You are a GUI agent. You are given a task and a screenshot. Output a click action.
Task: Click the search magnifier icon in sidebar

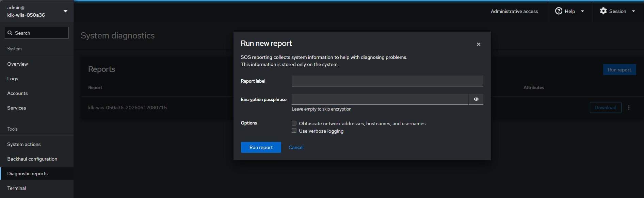coord(10,33)
